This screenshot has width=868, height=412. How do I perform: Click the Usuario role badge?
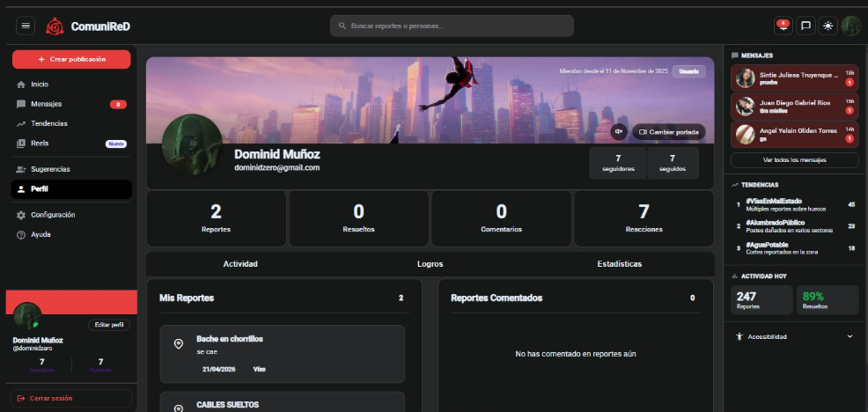[x=688, y=71]
